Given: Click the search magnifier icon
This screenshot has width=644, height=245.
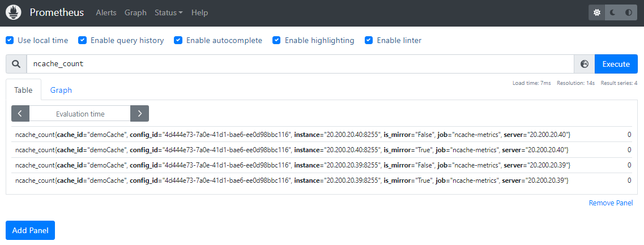Looking at the screenshot, I should [16, 64].
